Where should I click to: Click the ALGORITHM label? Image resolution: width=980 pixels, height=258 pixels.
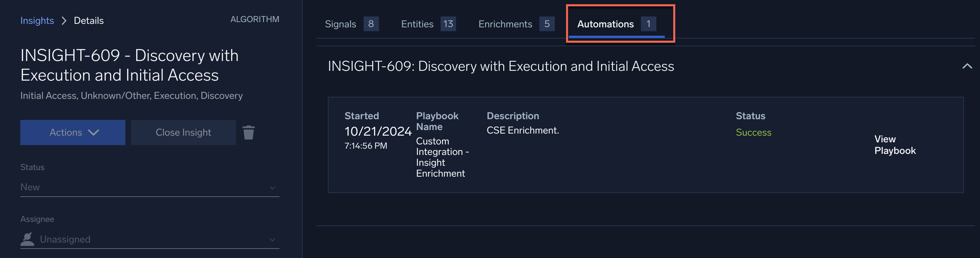click(255, 19)
